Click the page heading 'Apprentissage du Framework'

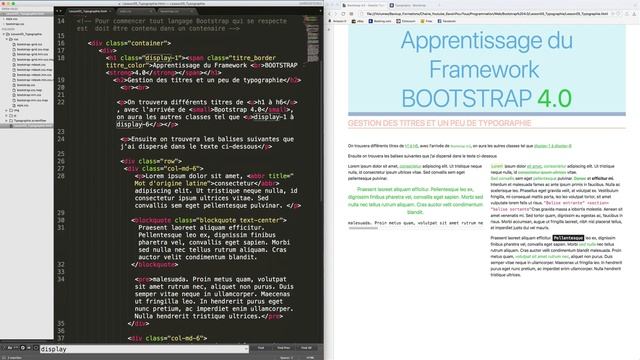tap(487, 55)
